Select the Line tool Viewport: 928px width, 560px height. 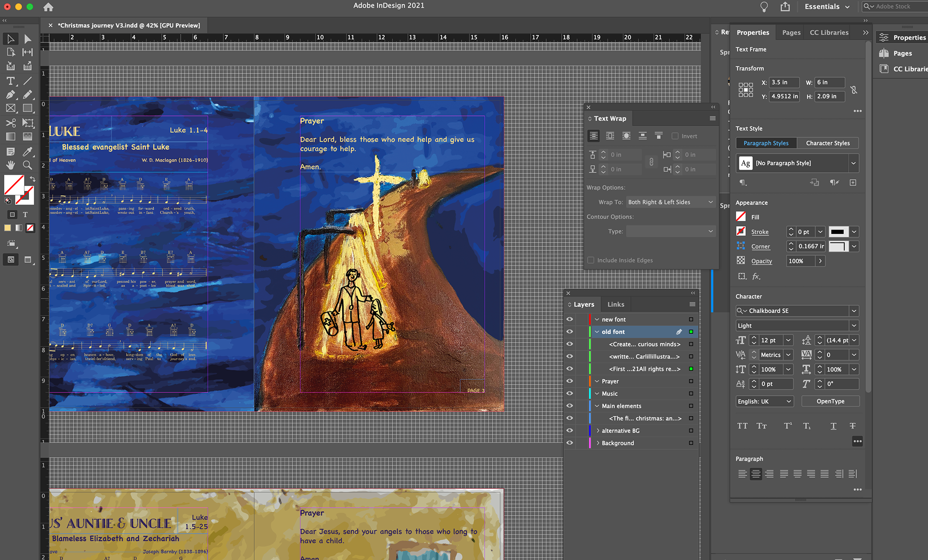click(28, 81)
